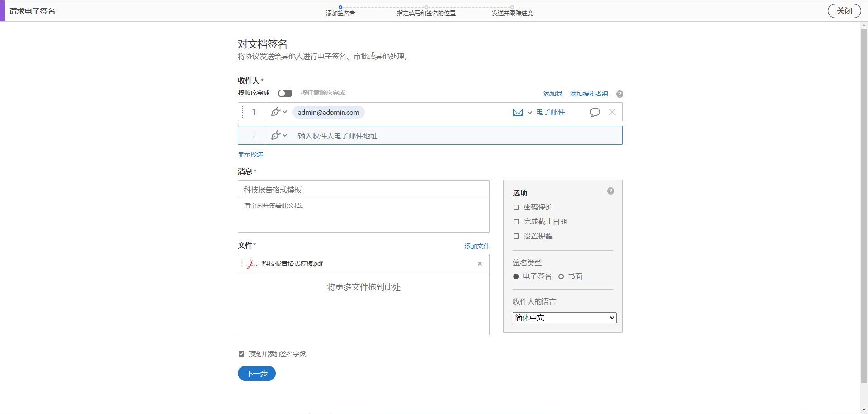Click the signer role pen icon for recipient 1

[275, 112]
